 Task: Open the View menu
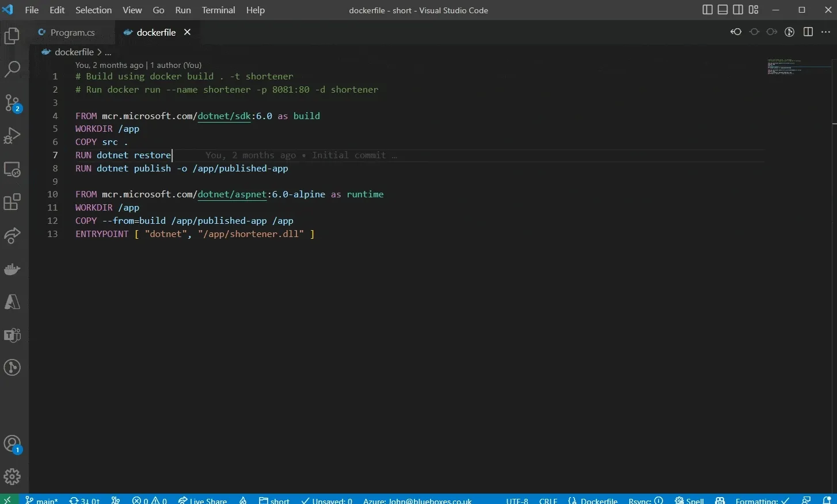tap(132, 10)
